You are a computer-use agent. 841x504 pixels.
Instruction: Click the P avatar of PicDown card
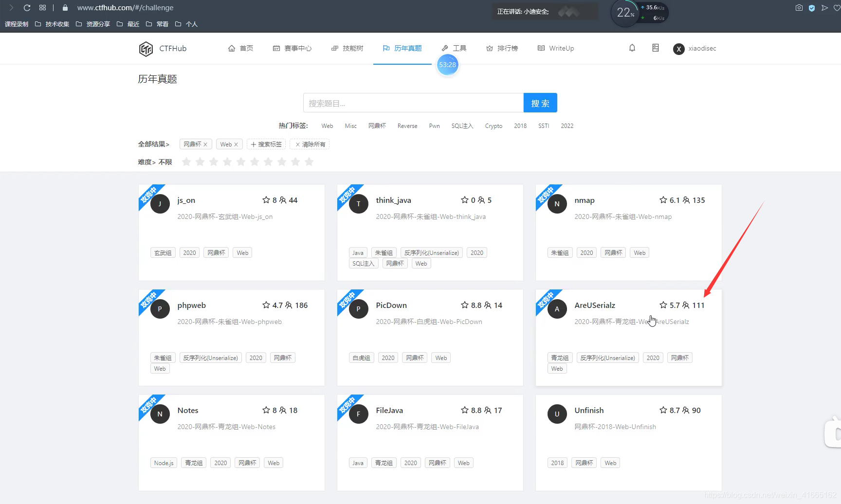(x=358, y=309)
